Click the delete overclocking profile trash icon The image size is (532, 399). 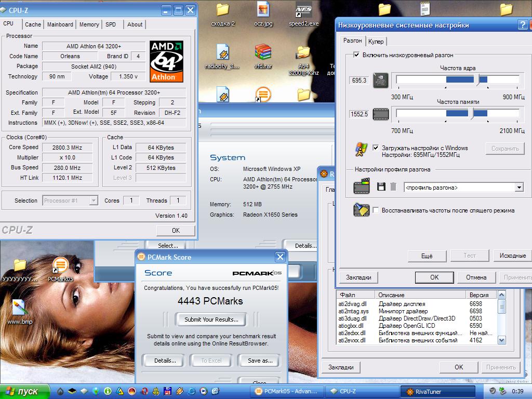point(393,187)
